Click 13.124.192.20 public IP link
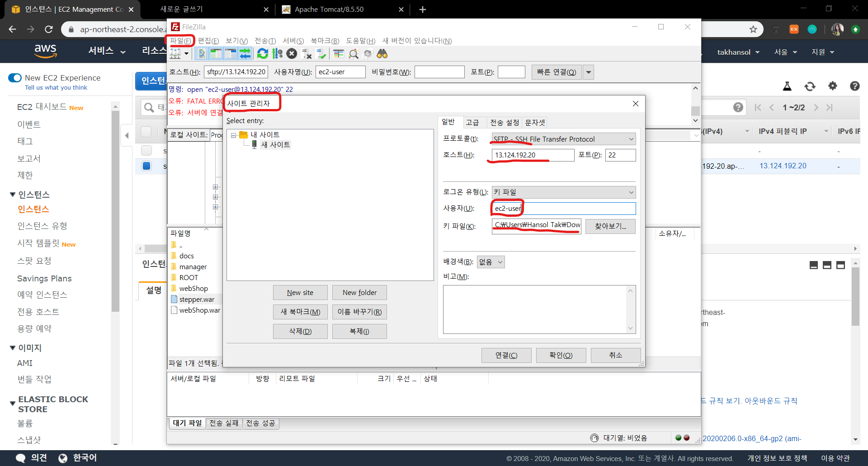Image resolution: width=868 pixels, height=466 pixels. (x=783, y=166)
